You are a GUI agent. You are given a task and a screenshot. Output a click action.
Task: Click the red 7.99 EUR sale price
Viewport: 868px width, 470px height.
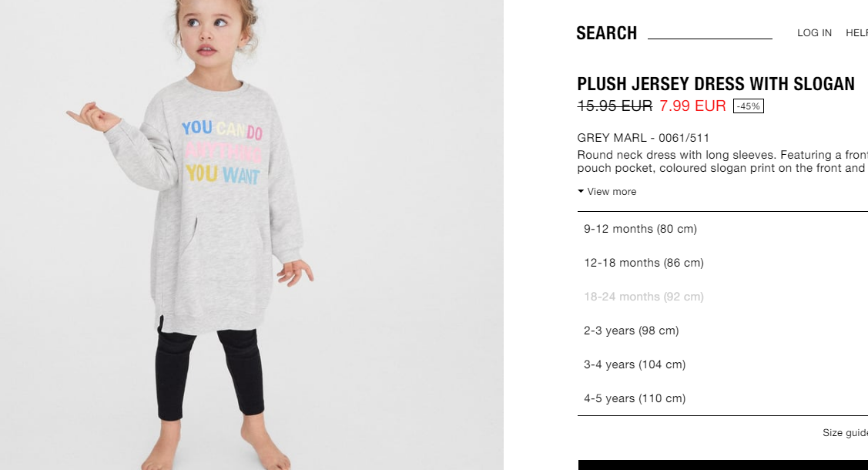692,106
